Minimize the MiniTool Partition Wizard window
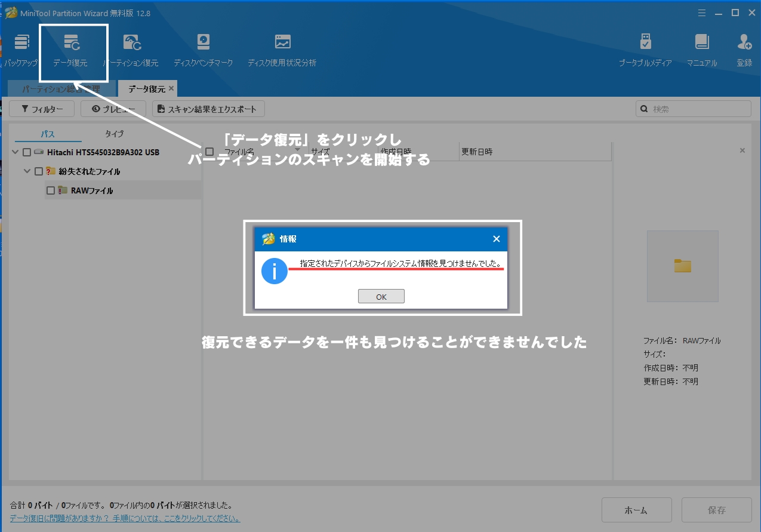Image resolution: width=761 pixels, height=532 pixels. tap(719, 13)
